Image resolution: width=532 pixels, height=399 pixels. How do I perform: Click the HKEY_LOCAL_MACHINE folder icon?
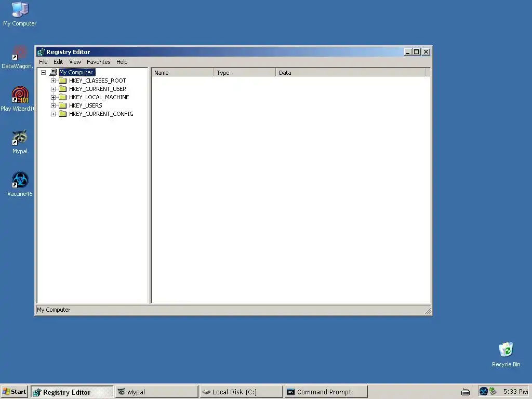(x=62, y=97)
